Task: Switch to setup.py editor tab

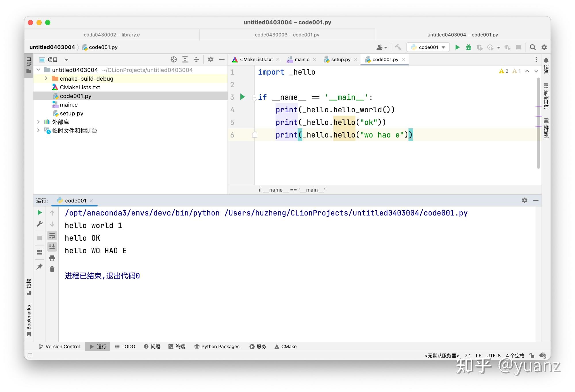Action: click(x=340, y=59)
